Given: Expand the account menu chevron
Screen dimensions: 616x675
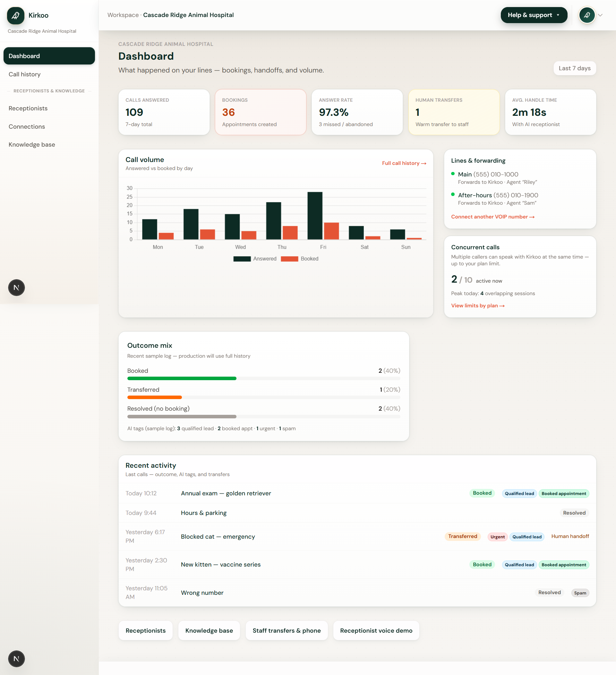Looking at the screenshot, I should [x=600, y=15].
